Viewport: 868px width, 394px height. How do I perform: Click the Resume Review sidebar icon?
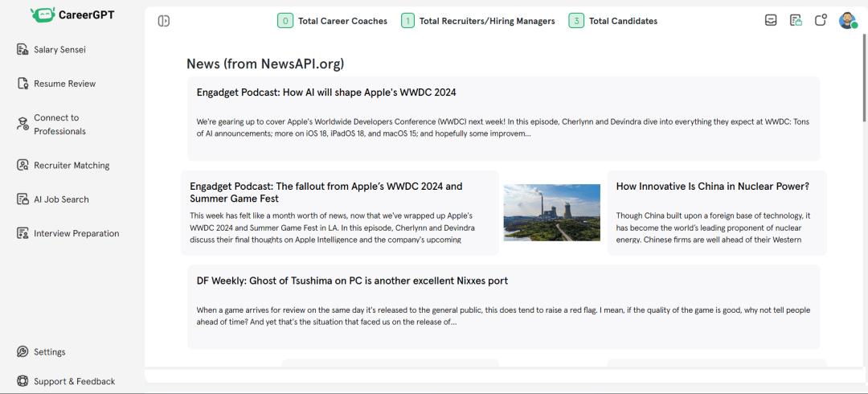23,84
